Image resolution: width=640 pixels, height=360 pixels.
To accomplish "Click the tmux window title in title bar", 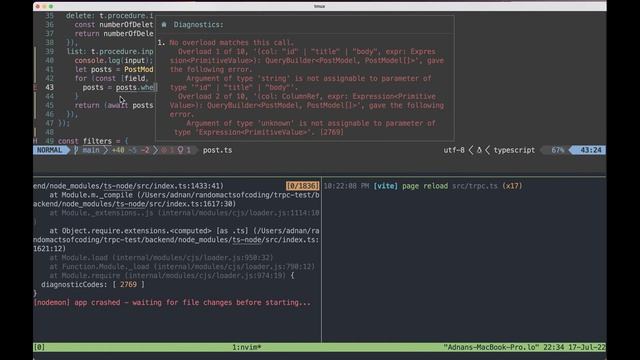I will (320, 6).
